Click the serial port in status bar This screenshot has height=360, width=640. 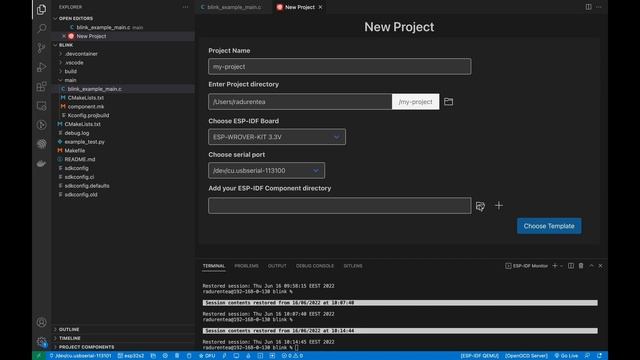(80, 356)
